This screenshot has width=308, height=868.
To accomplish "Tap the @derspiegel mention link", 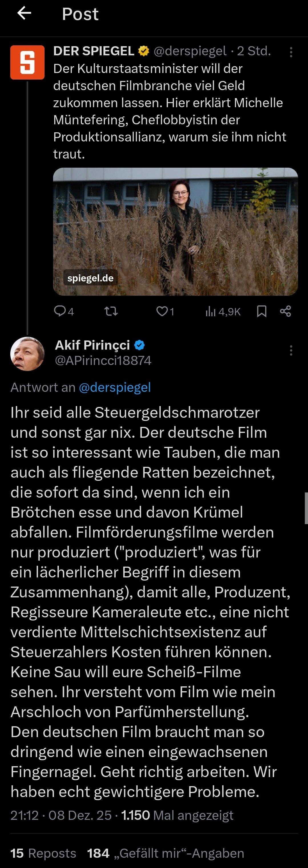I will [115, 388].
